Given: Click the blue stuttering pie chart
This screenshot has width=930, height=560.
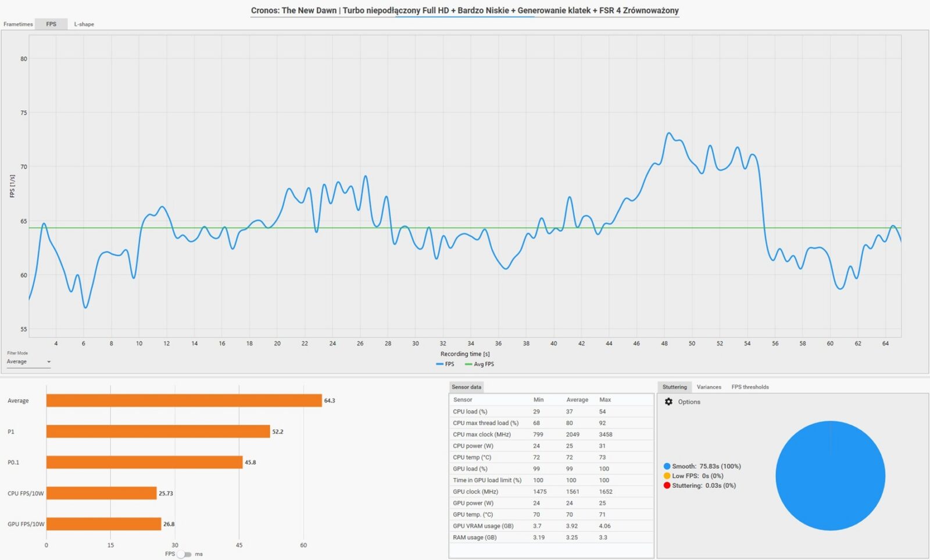Looking at the screenshot, I should [x=830, y=476].
